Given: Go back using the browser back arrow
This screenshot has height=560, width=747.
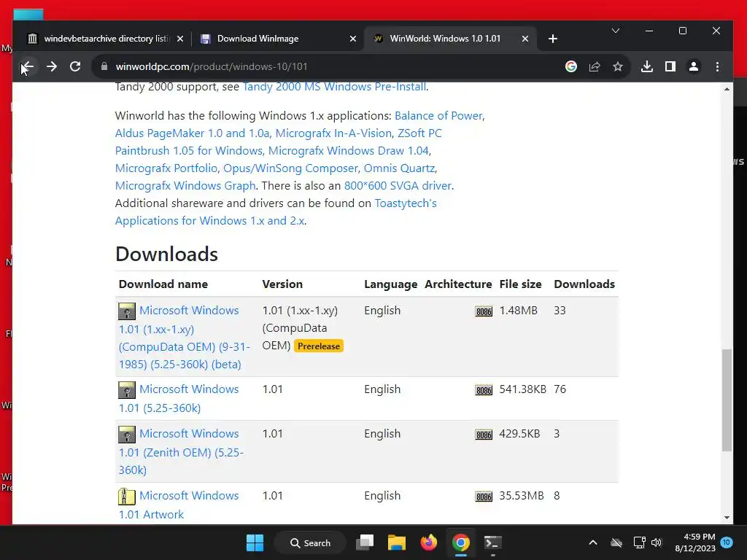Looking at the screenshot, I should (x=28, y=66).
